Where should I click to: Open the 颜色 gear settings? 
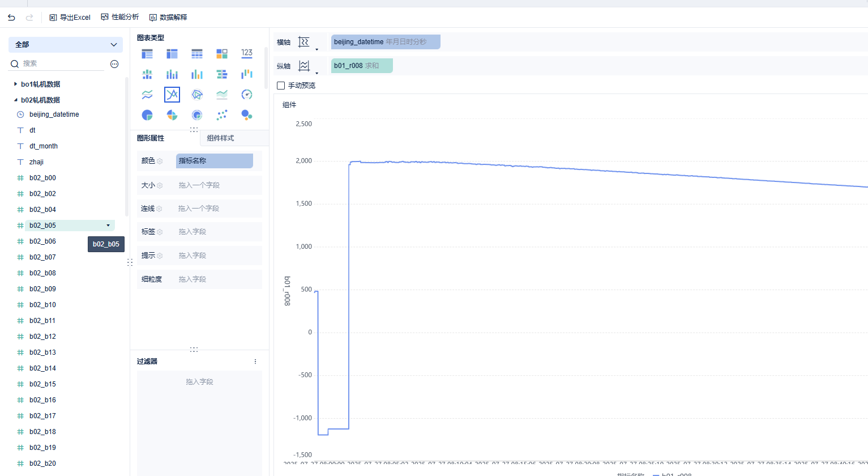[x=160, y=161]
